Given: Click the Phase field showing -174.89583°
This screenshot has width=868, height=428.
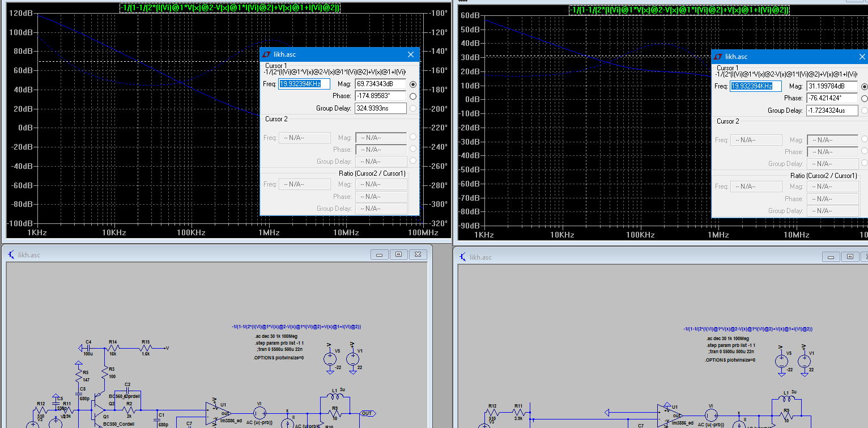Looking at the screenshot, I should coord(381,96).
